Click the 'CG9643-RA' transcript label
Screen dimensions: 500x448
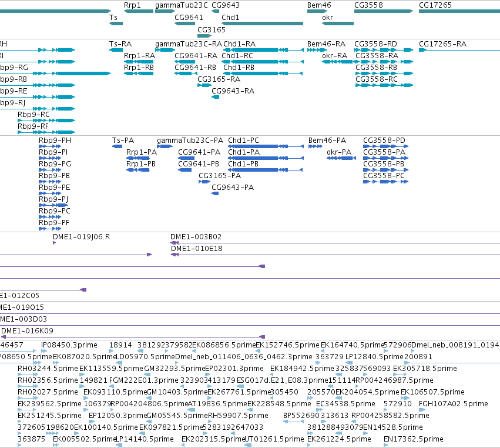[x=233, y=91]
